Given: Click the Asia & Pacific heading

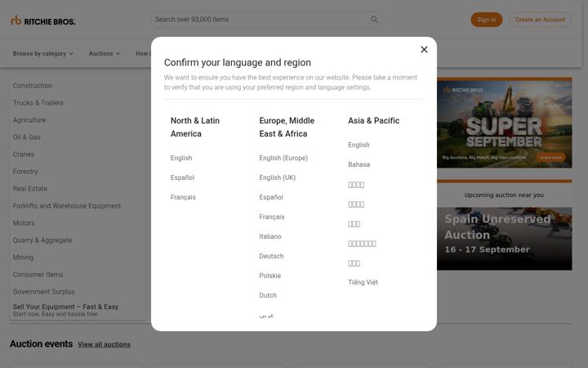Looking at the screenshot, I should [373, 121].
